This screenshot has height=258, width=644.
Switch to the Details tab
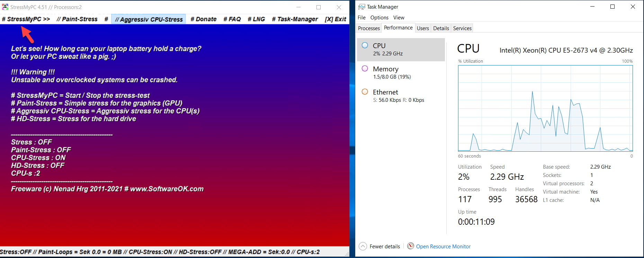[x=441, y=28]
